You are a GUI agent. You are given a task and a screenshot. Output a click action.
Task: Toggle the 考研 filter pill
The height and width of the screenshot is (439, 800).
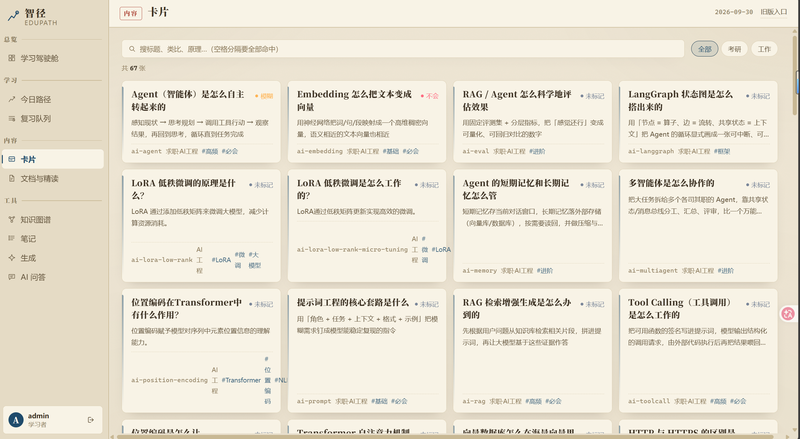click(x=734, y=49)
